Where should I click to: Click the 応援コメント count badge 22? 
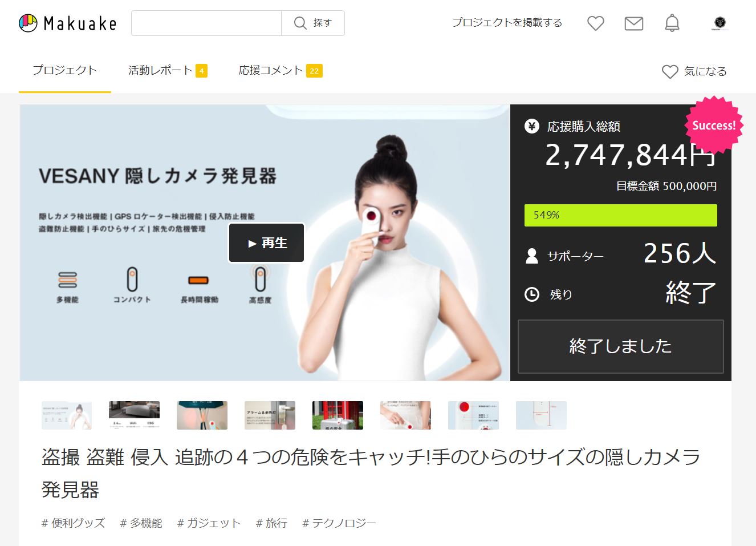pyautogui.click(x=314, y=71)
